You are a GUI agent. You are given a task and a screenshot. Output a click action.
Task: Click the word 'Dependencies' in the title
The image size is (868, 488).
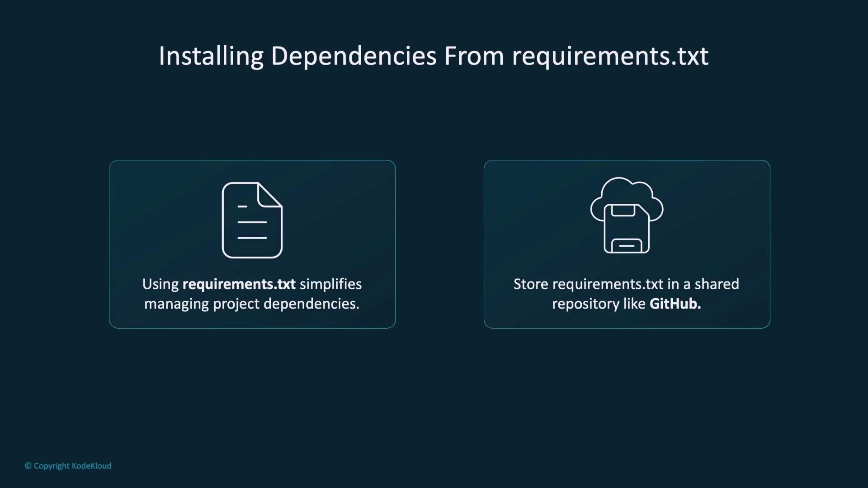coord(354,56)
